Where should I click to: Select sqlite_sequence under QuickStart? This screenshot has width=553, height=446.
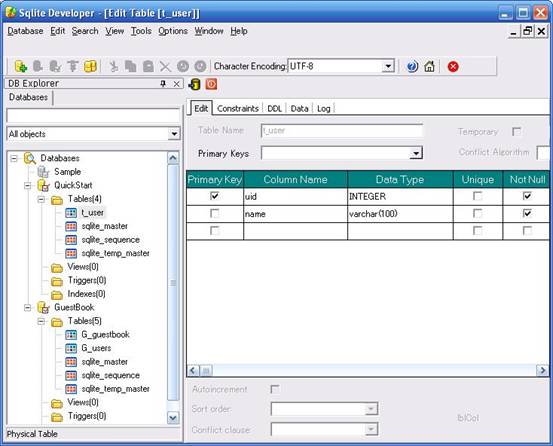(x=110, y=240)
